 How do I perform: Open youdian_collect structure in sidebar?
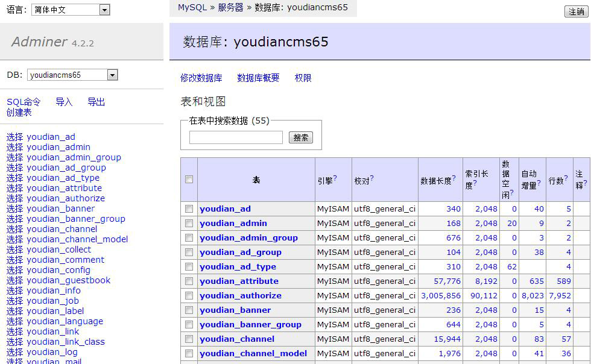59,249
